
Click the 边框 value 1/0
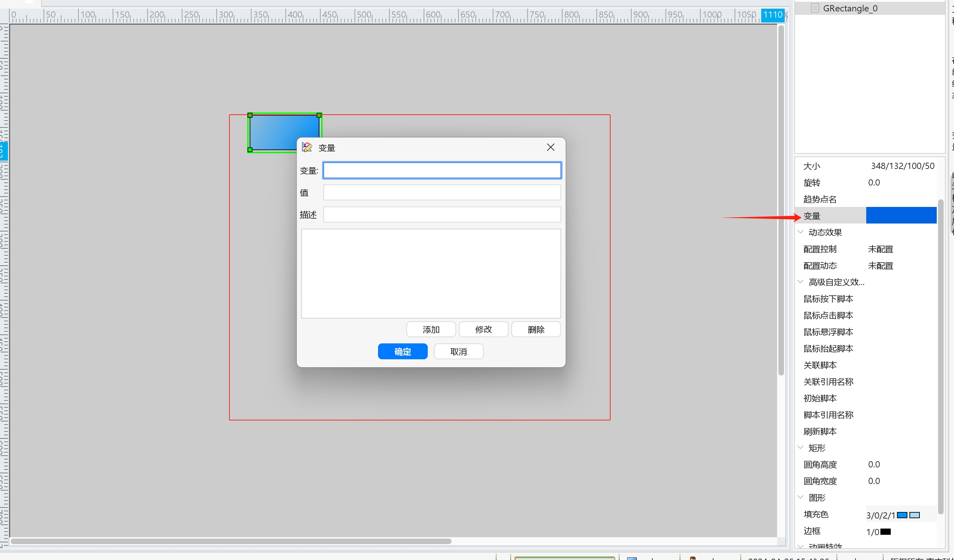coord(872,532)
